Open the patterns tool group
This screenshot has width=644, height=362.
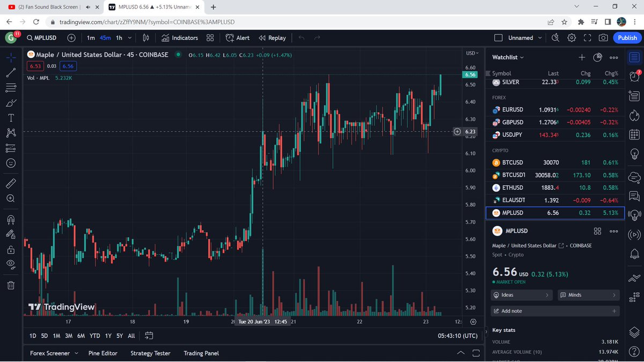[x=11, y=132]
